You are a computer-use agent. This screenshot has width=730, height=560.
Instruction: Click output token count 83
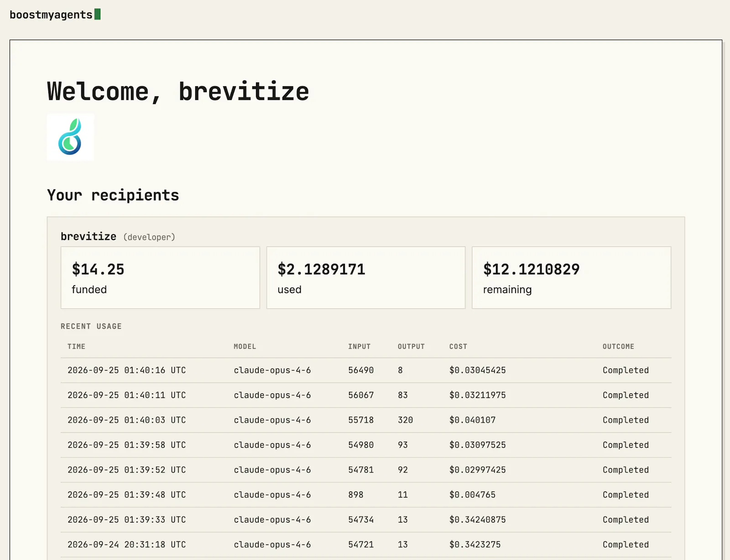[x=403, y=395]
